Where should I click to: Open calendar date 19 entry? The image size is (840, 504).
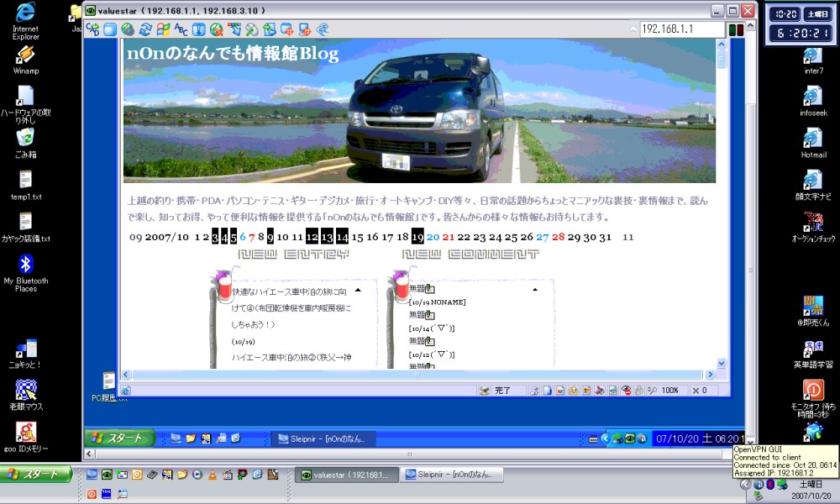(x=417, y=236)
